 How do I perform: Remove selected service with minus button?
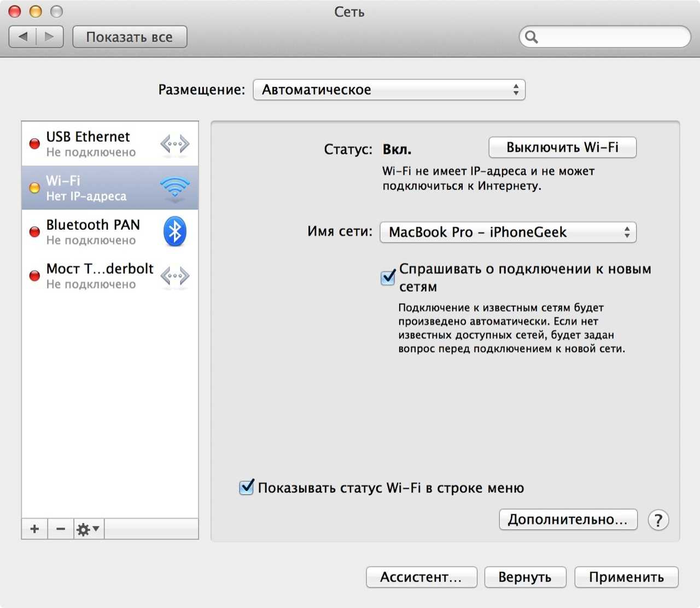click(x=61, y=529)
